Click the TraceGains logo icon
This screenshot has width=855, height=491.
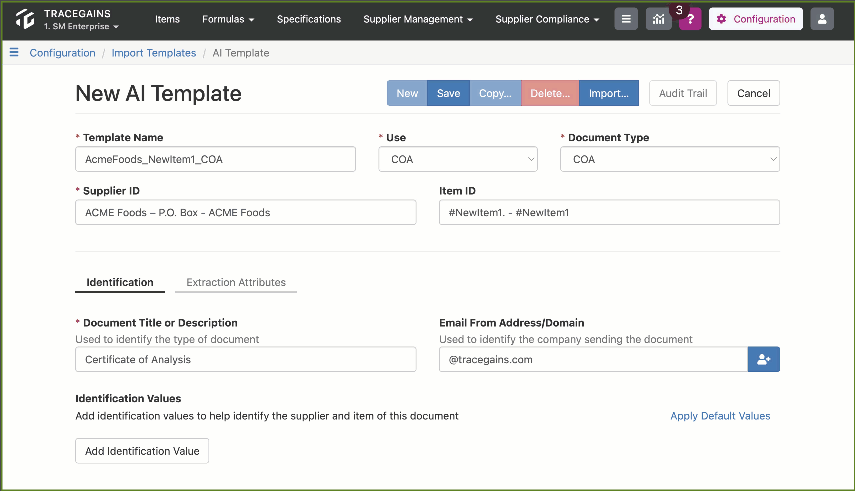[x=25, y=19]
